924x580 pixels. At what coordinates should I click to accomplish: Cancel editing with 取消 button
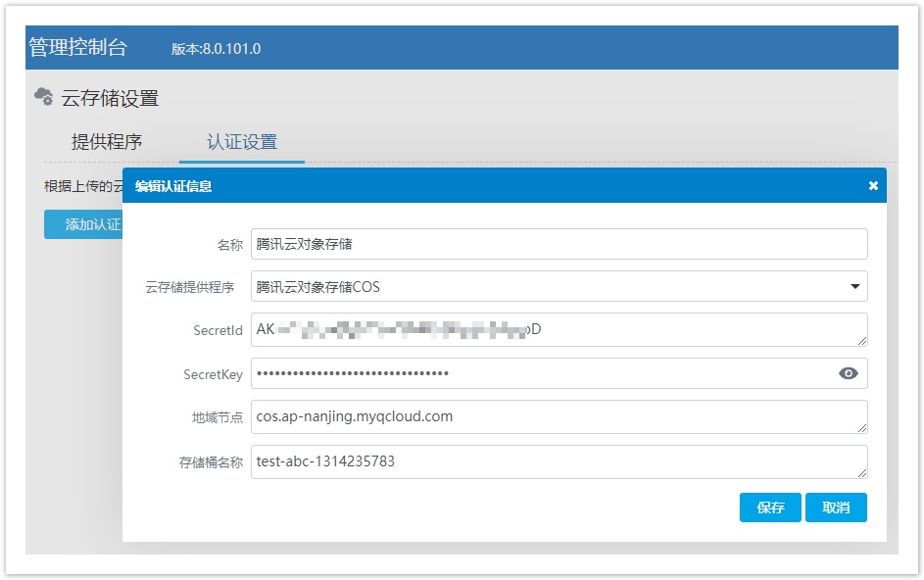coord(836,507)
